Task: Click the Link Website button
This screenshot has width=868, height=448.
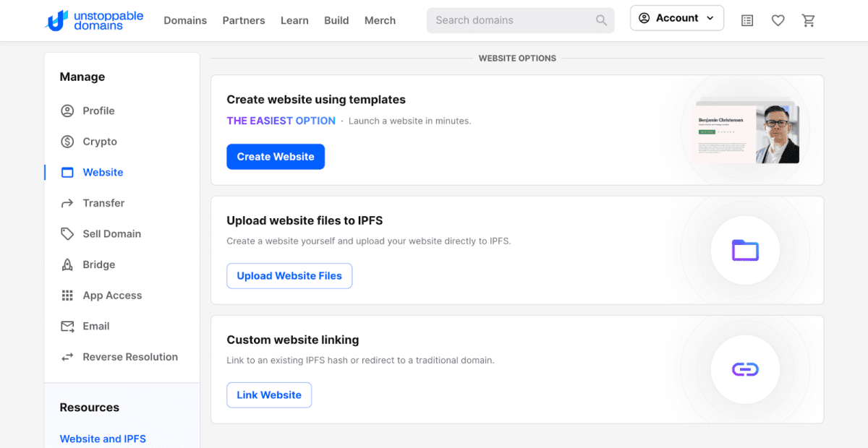Action: point(269,395)
